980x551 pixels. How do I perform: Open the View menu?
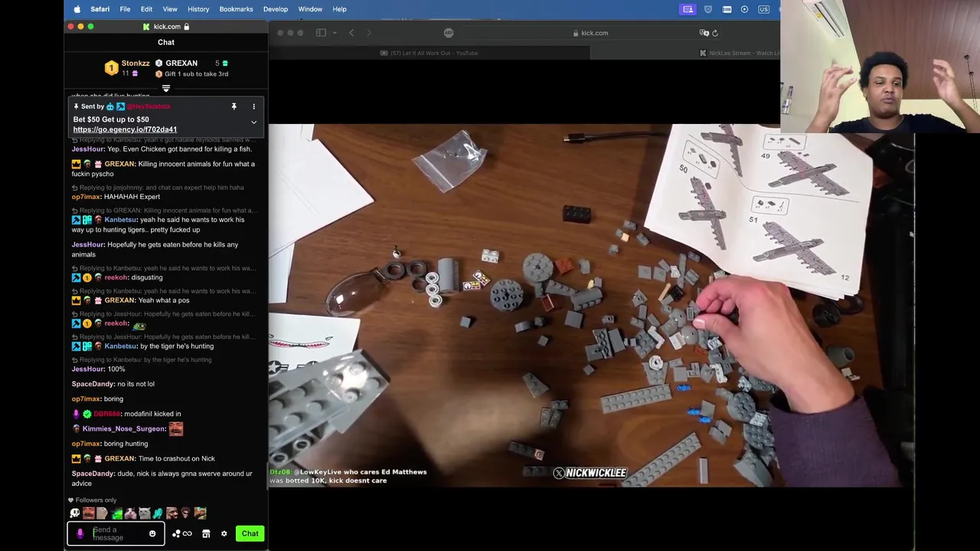tap(170, 9)
